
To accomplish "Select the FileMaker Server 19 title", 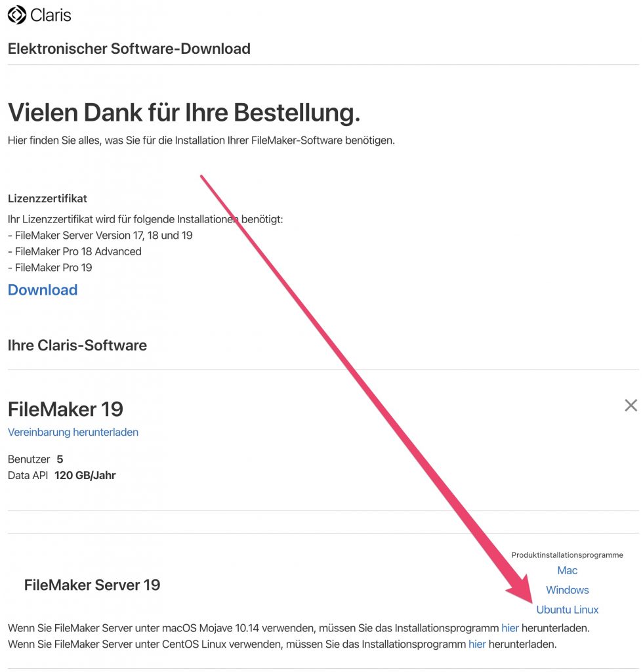I will point(92,585).
